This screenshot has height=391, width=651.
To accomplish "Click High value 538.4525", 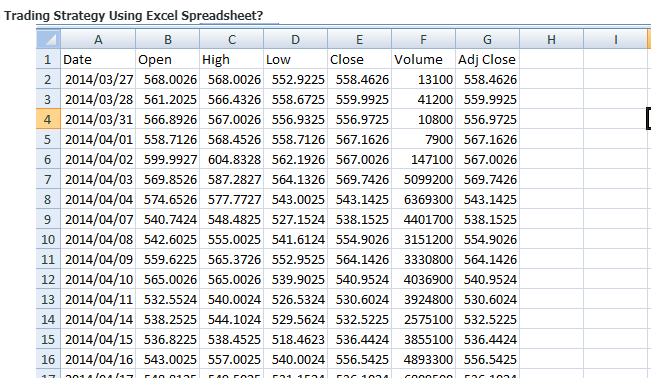I will point(232,339).
